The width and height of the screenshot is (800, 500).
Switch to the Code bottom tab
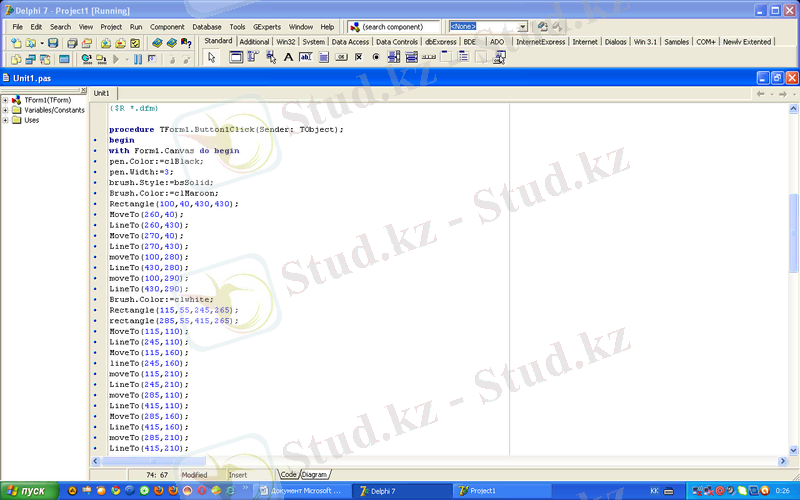click(288, 474)
